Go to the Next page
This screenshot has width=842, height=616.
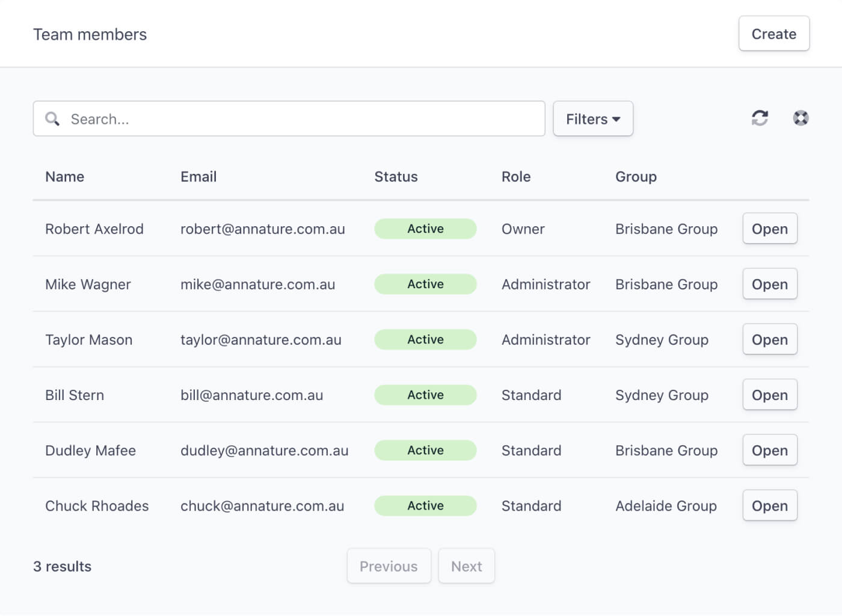pyautogui.click(x=466, y=565)
